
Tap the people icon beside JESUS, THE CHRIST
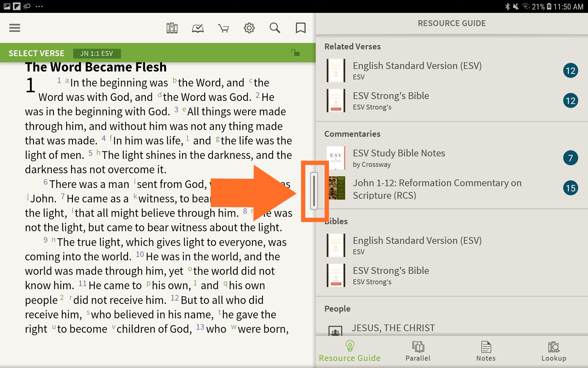click(x=335, y=331)
